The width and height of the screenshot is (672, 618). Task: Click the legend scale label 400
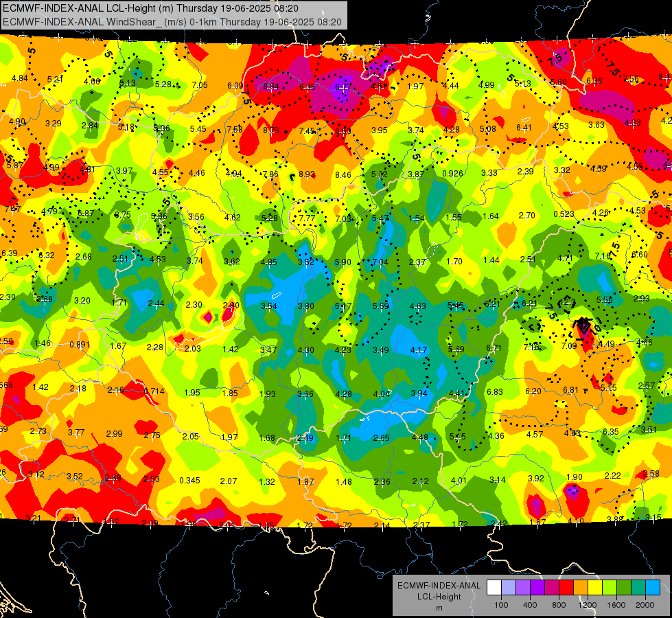pyautogui.click(x=530, y=605)
